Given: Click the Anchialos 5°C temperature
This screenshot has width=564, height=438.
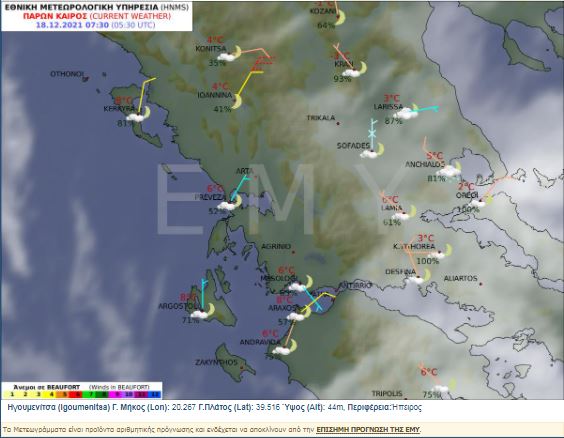Looking at the screenshot, I should pos(435,156).
